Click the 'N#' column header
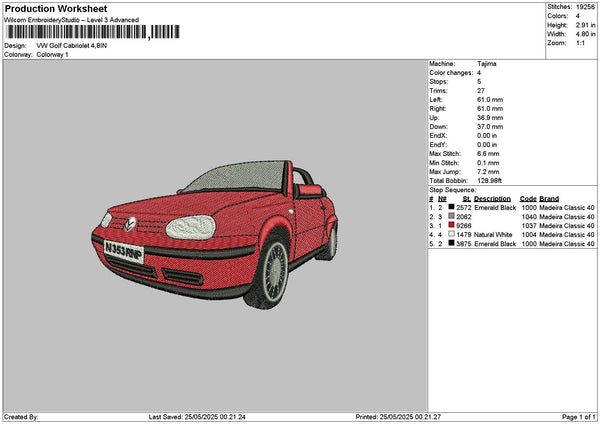 pos(442,199)
